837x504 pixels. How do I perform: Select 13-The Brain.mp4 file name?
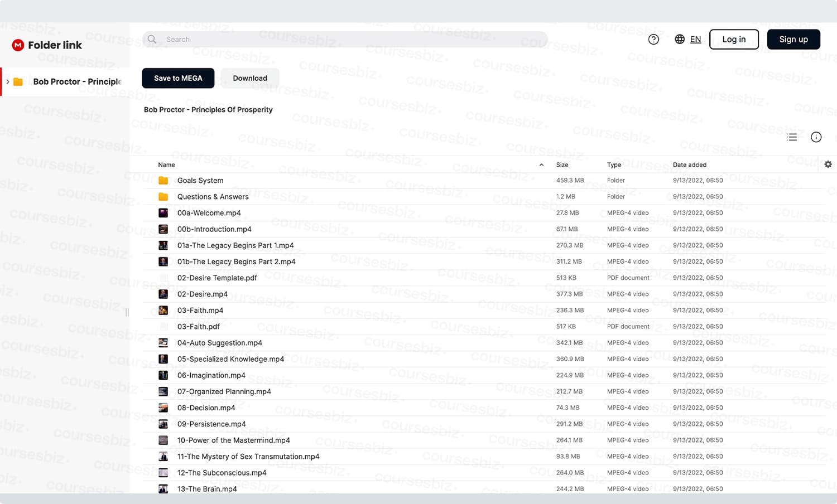click(207, 489)
